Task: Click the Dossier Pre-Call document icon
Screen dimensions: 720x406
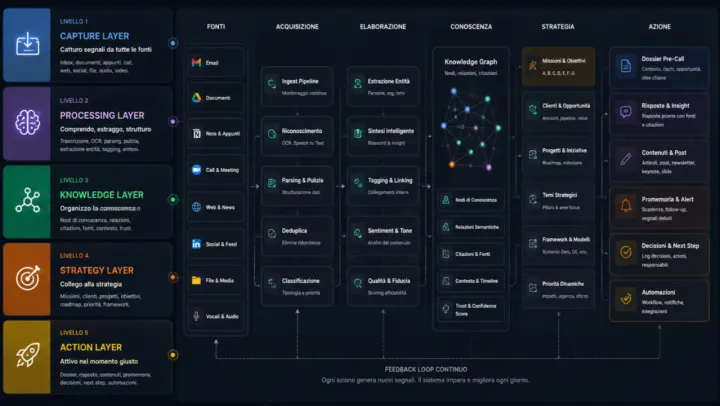Action: tap(626, 66)
